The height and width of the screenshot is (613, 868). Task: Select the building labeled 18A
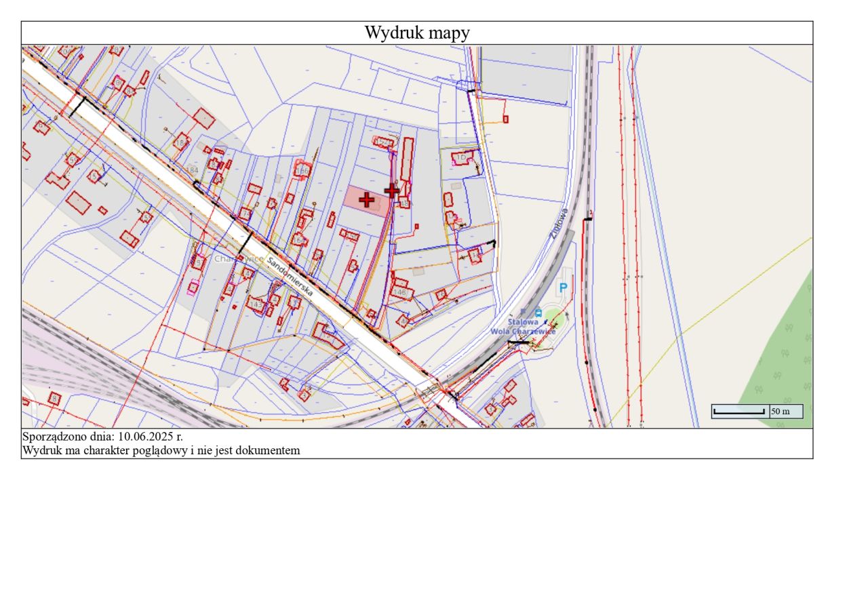405,202
